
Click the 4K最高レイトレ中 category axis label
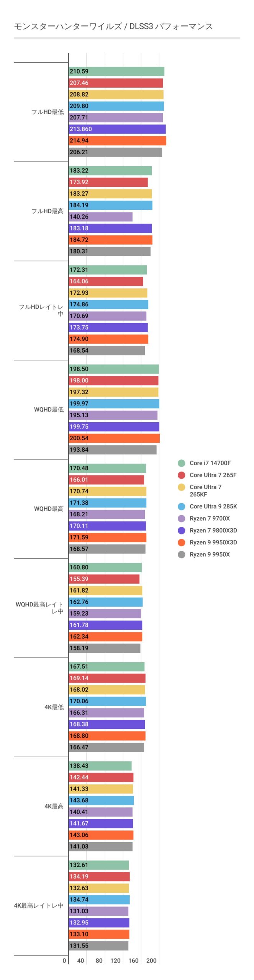pos(39,905)
